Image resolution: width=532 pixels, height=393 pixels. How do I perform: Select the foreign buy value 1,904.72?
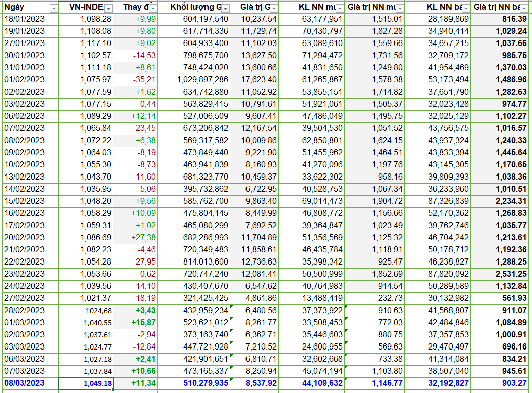click(375, 201)
